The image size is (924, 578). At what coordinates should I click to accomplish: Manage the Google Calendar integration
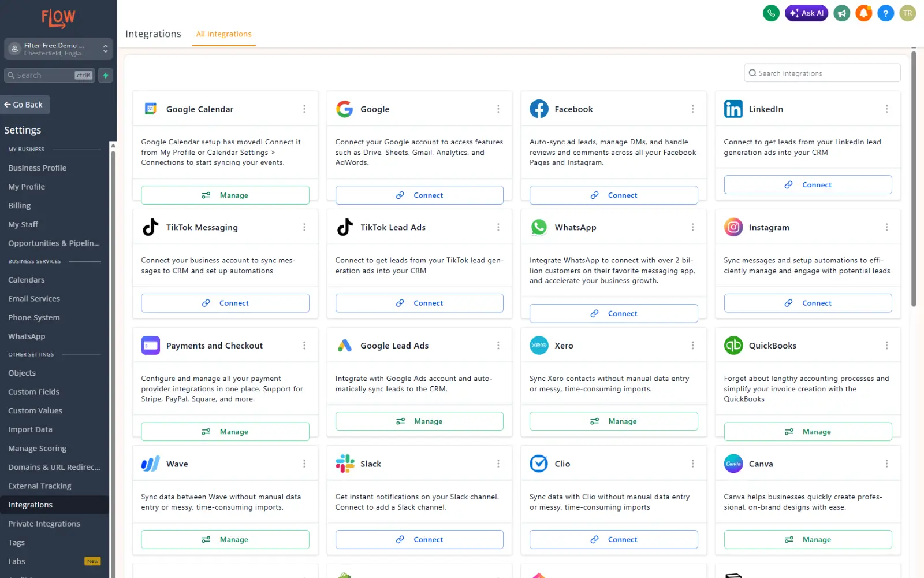pos(225,195)
